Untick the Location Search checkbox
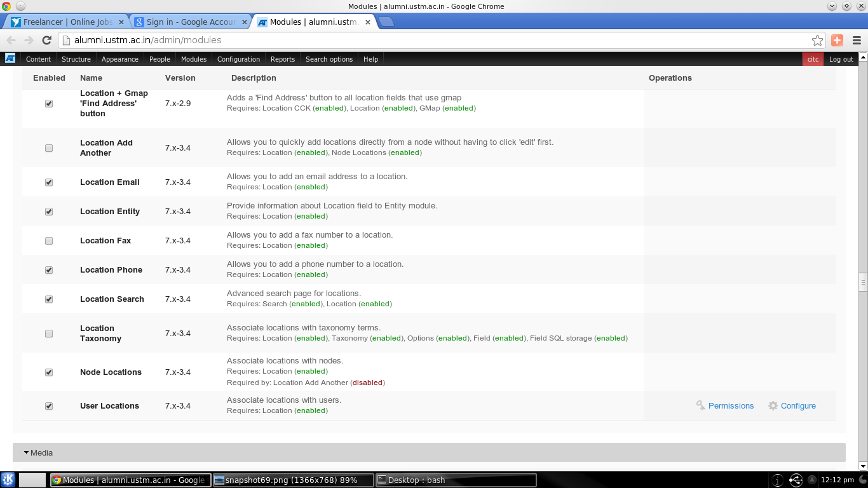Screen dimensions: 868x488 (49, 299)
